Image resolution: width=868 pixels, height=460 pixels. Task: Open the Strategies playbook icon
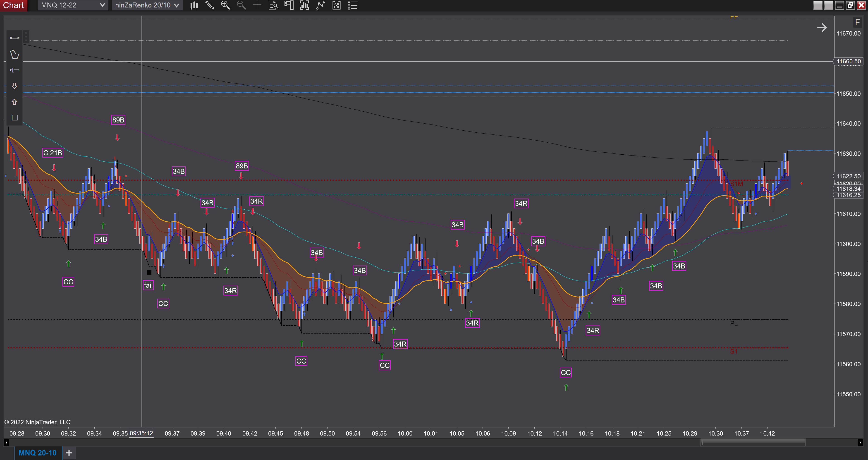pyautogui.click(x=336, y=5)
